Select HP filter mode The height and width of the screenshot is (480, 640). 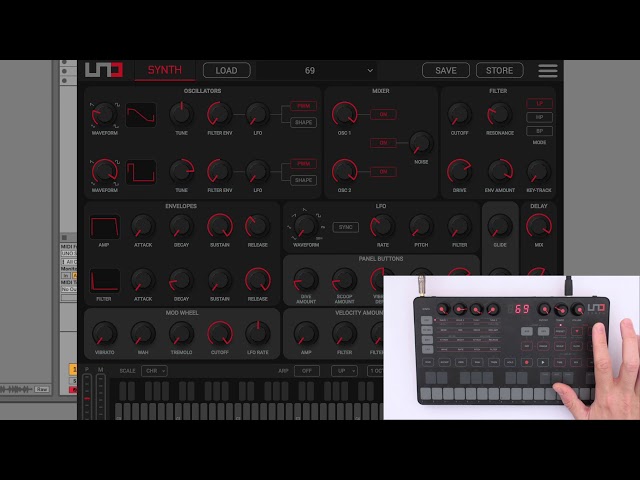(x=539, y=117)
